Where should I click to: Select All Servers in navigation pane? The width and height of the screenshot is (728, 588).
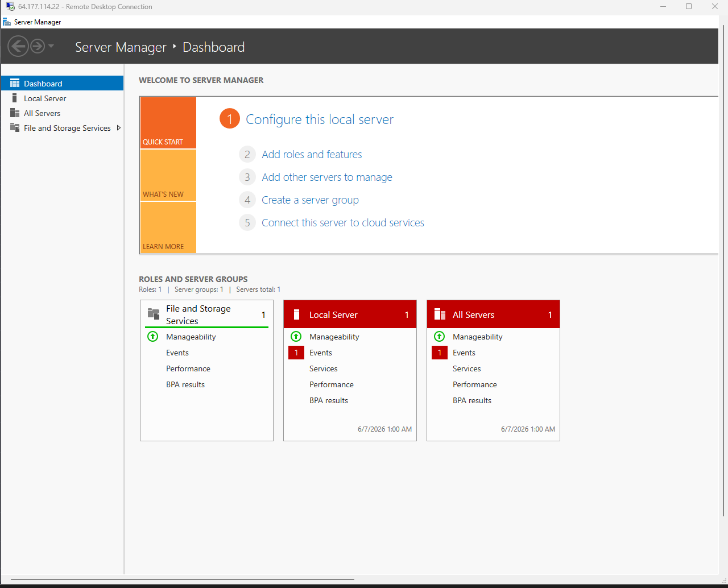click(62, 113)
